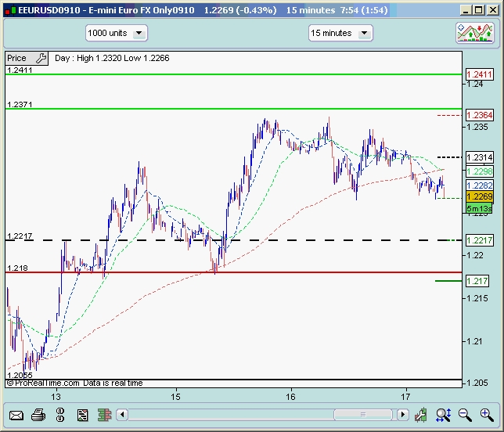
Task: Print the chart using printer icon
Action: (x=38, y=415)
